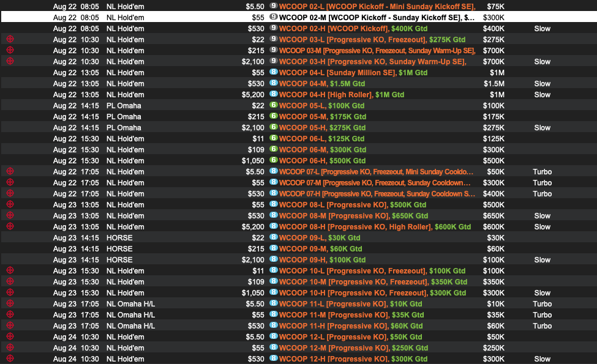Viewport: 597px width, 364px height.
Task: Click the knockout target icon for WCOOP 08-H
Action: pos(10,226)
